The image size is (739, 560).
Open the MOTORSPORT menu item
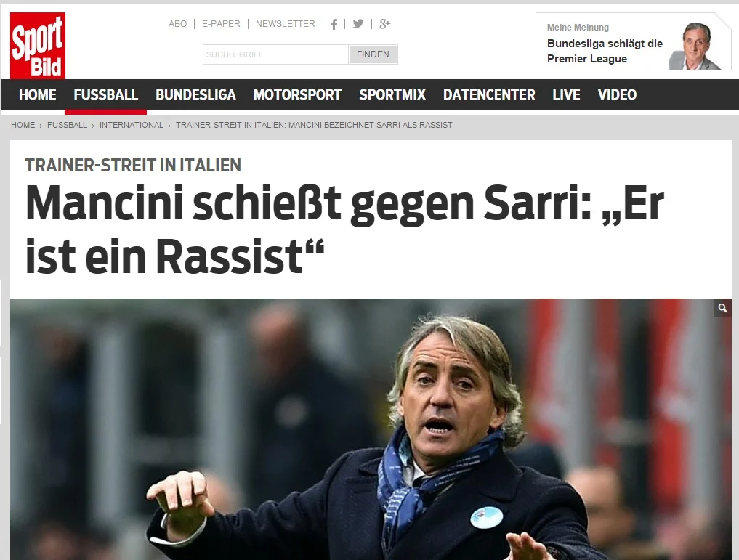(297, 94)
